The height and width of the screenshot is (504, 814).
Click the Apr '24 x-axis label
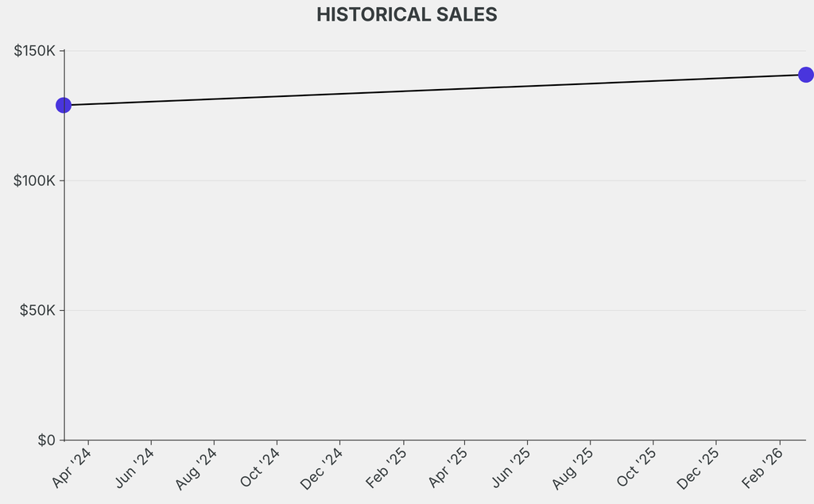click(x=72, y=468)
